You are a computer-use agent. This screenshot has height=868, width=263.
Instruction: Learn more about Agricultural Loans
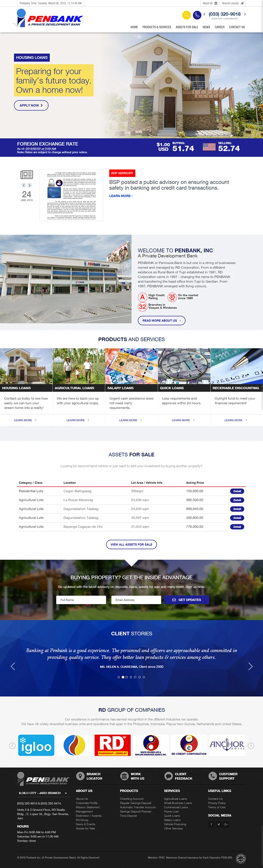coord(78,420)
